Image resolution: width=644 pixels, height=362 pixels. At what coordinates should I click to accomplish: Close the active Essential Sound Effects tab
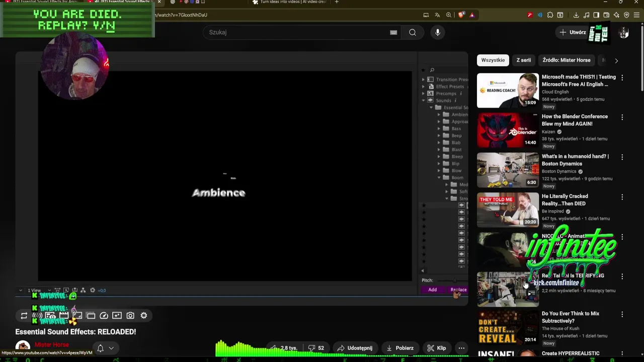click(x=159, y=2)
